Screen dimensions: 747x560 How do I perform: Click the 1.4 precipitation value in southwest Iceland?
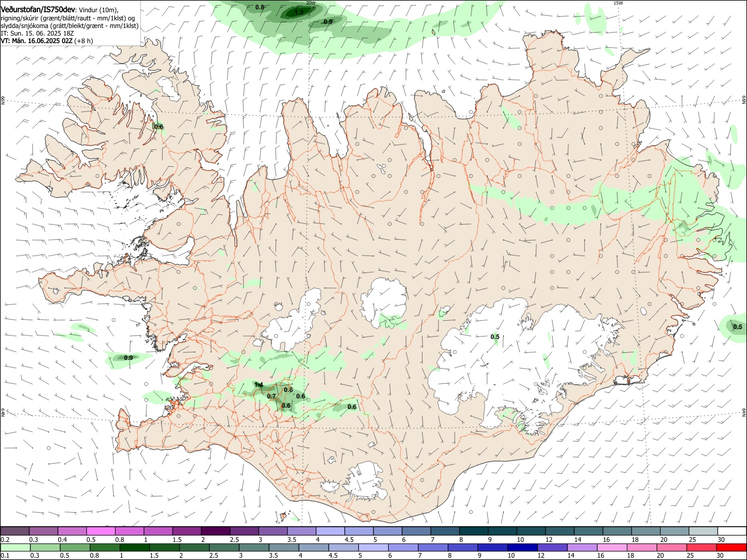click(259, 385)
